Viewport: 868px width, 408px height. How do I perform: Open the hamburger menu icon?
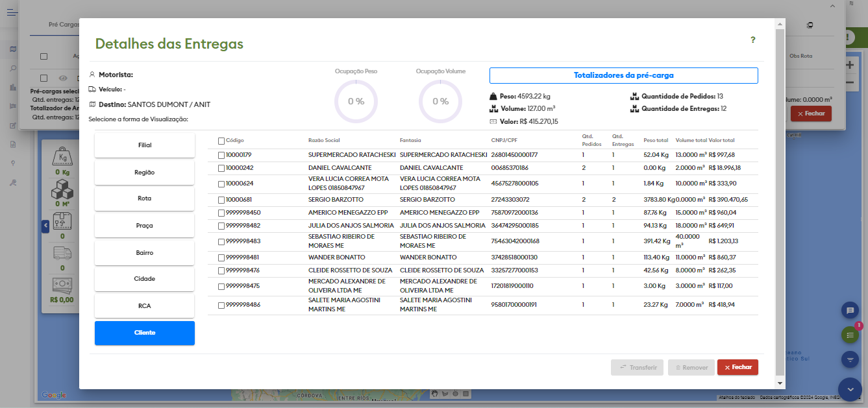[12, 11]
